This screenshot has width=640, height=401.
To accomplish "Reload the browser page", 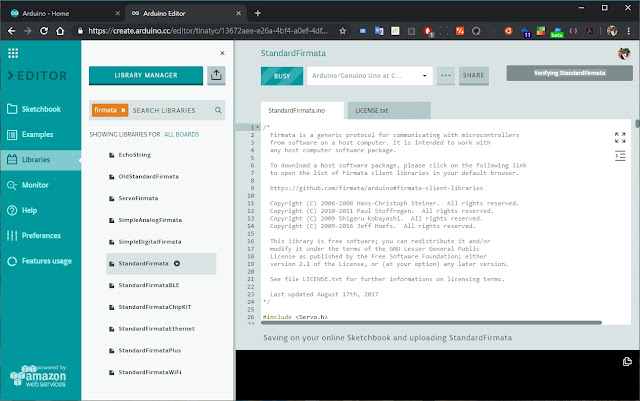I will click(x=44, y=31).
